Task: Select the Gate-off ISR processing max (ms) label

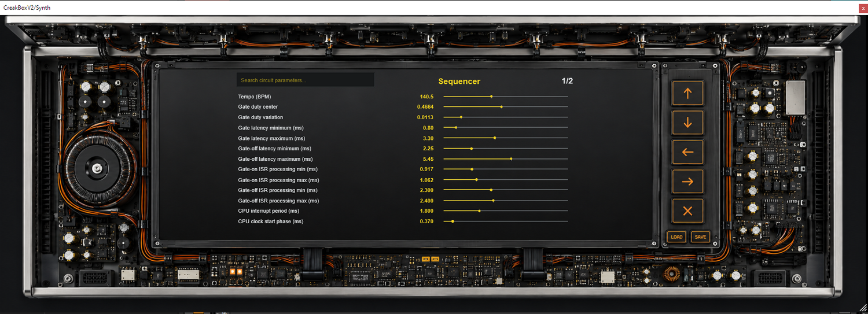Action: [278, 201]
